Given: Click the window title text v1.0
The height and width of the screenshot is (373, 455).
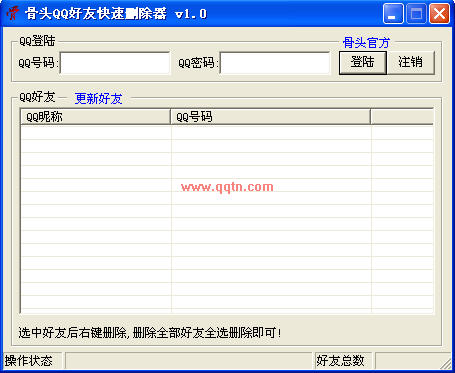Looking at the screenshot, I should pos(191,14).
